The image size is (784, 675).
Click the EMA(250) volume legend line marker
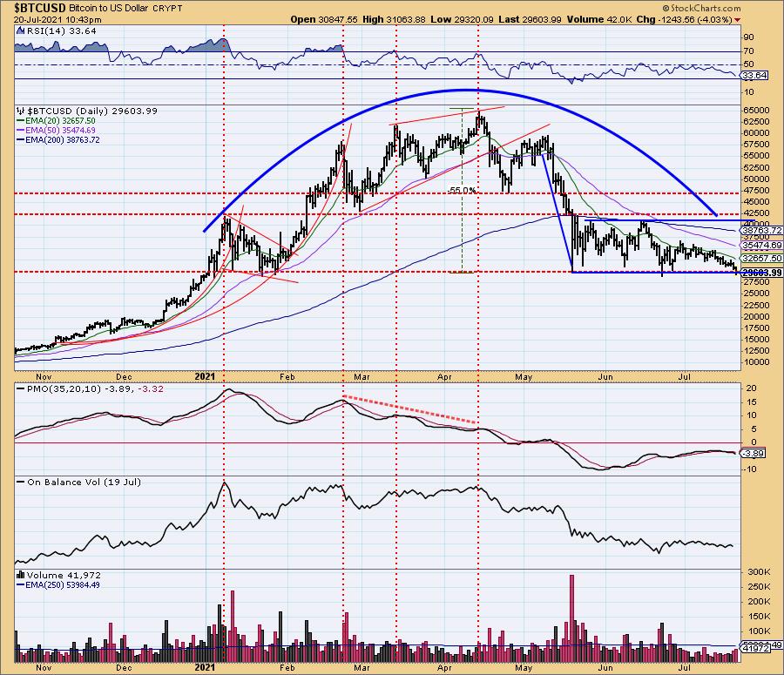point(21,585)
